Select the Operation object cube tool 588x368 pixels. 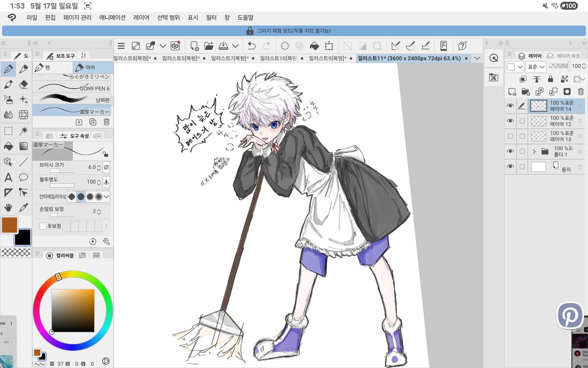click(8, 161)
